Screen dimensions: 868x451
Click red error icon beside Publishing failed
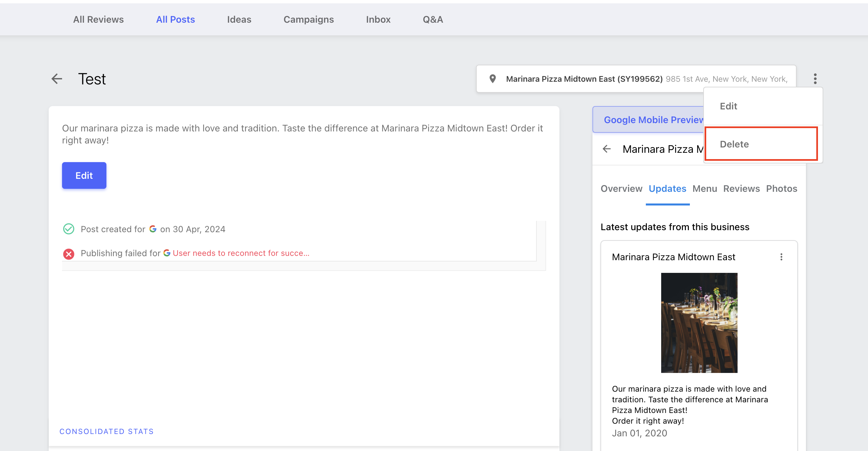click(69, 254)
